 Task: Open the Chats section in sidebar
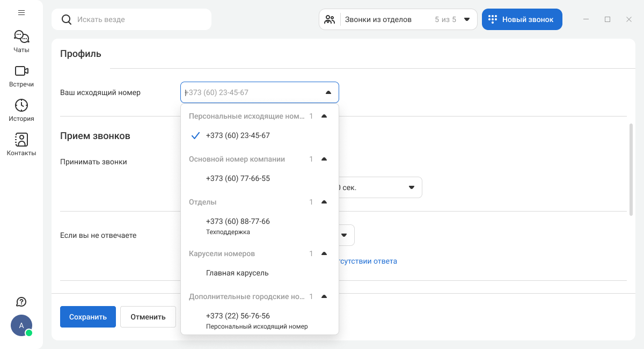pyautogui.click(x=21, y=41)
